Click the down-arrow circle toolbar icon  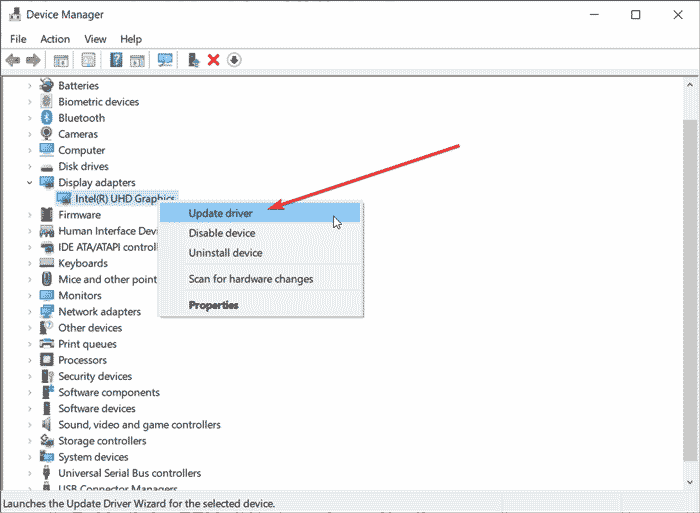[234, 60]
